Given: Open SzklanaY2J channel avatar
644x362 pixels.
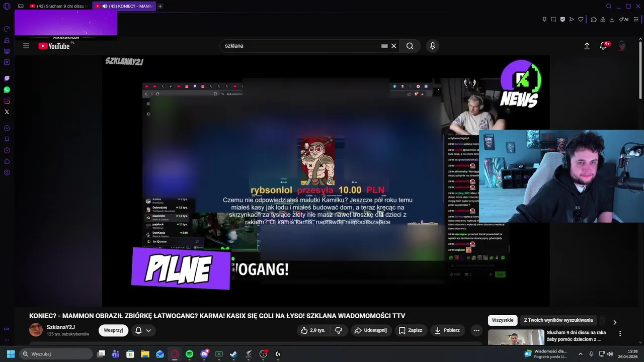Looking at the screenshot, I should click(36, 330).
